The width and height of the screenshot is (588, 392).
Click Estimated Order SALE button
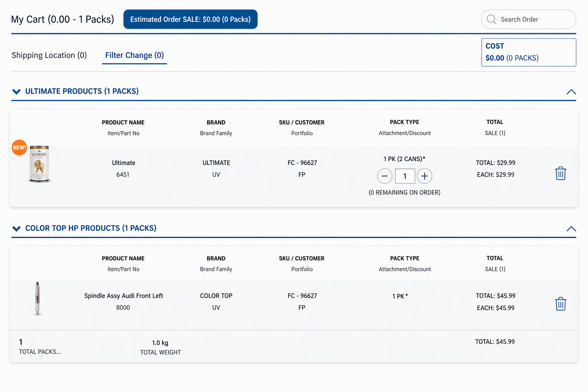[190, 19]
